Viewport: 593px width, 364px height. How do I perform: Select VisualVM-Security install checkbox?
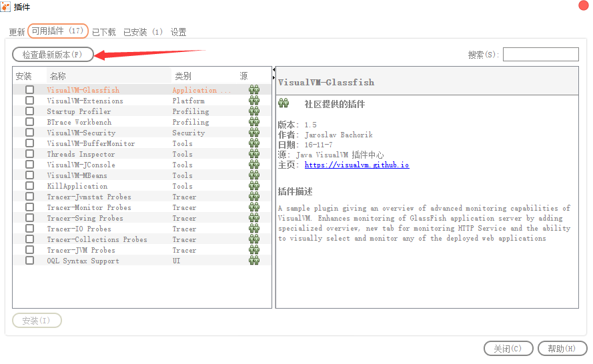click(29, 132)
